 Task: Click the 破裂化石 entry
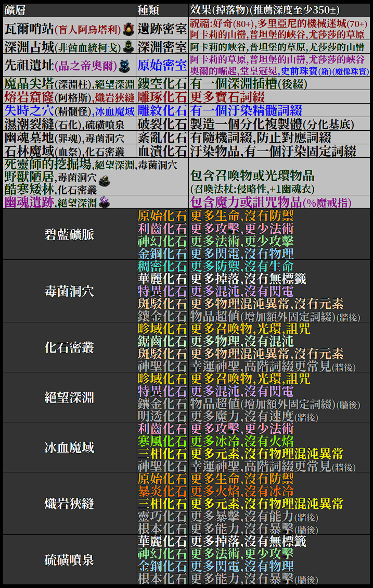click(x=162, y=124)
